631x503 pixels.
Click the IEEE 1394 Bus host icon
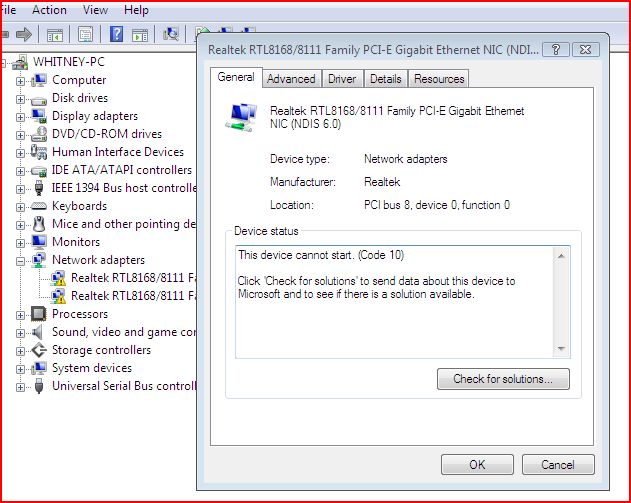[39, 188]
